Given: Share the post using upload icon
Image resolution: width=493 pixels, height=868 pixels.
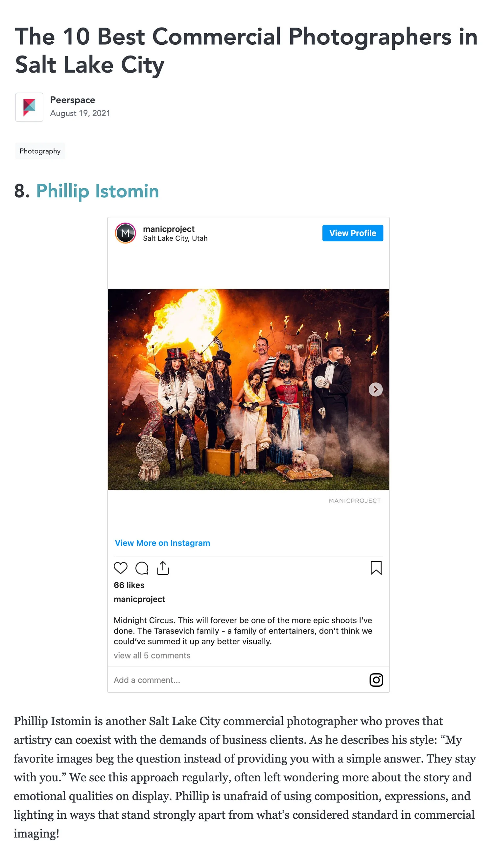Looking at the screenshot, I should point(163,568).
